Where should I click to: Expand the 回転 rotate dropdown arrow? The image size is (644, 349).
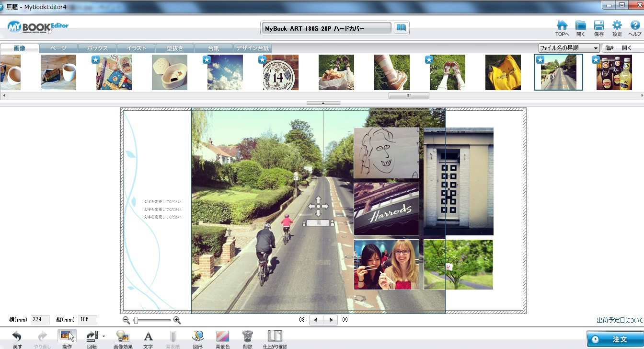103,337
